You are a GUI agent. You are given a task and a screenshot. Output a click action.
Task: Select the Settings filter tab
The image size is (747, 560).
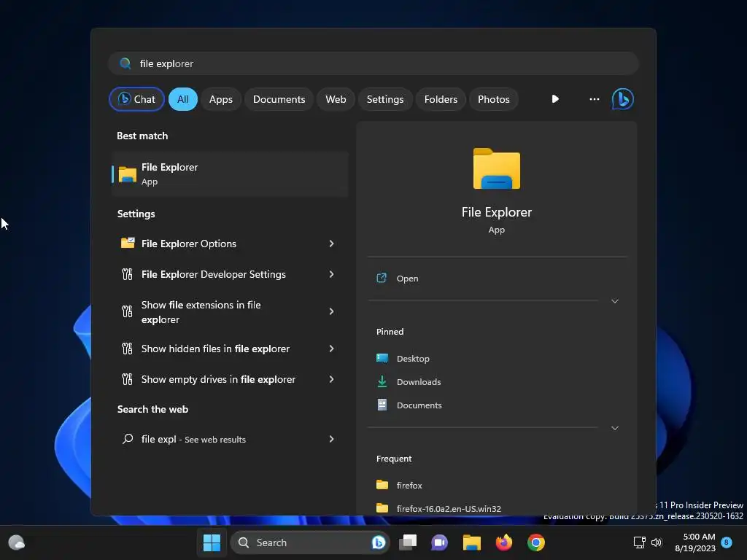coord(385,99)
